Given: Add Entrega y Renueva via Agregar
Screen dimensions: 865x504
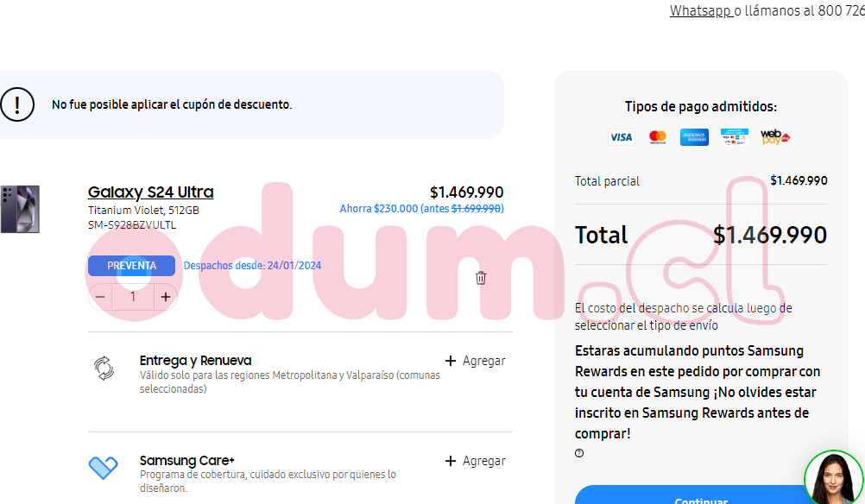Looking at the screenshot, I should click(475, 361).
